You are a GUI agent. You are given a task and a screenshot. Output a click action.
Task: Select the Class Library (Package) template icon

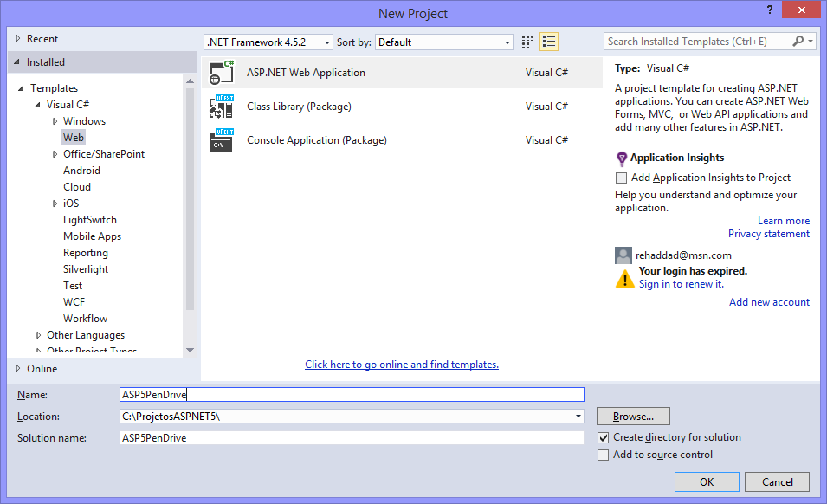tap(222, 107)
